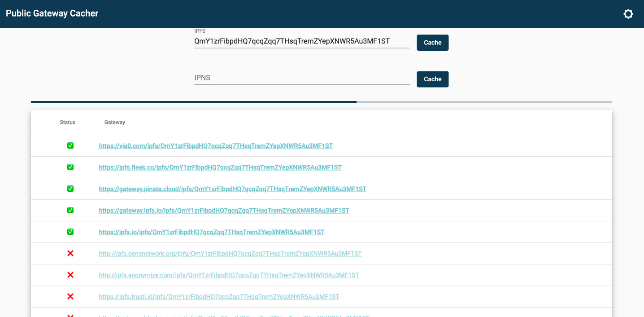Click the green checkmark beside ipfs.fleek.co
Viewport: 644px width, 317px height.
coord(70,167)
